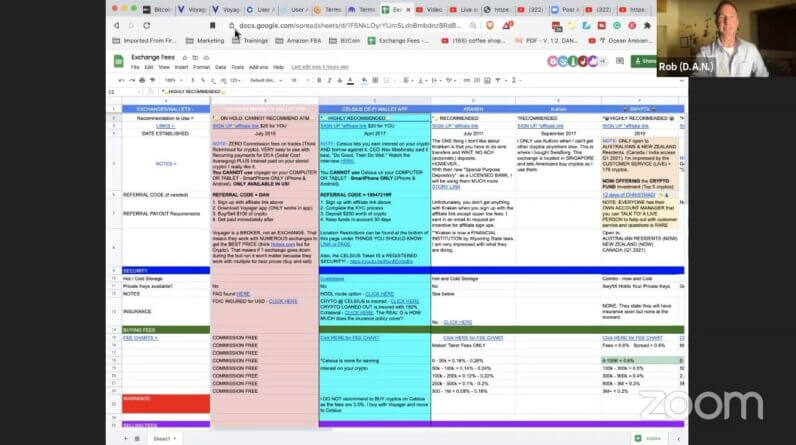Toggle strikethrough formatting
This screenshot has width=796, height=445.
tap(340, 80)
